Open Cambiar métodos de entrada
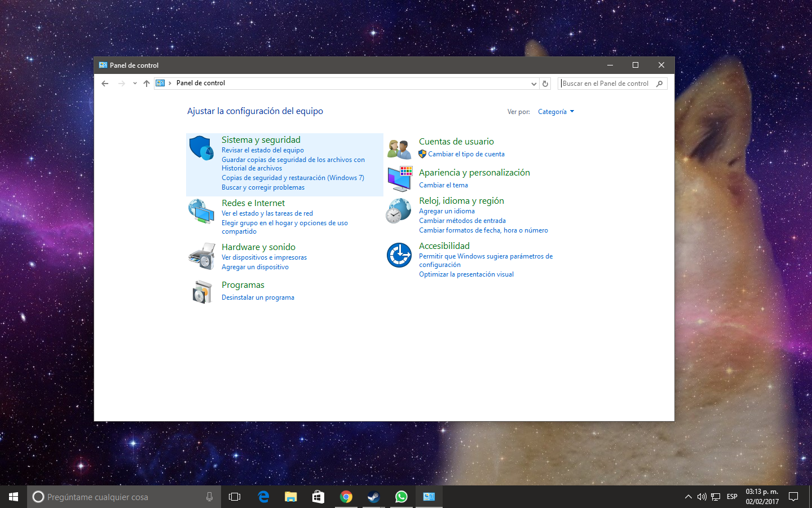This screenshot has width=812, height=508. 462,221
